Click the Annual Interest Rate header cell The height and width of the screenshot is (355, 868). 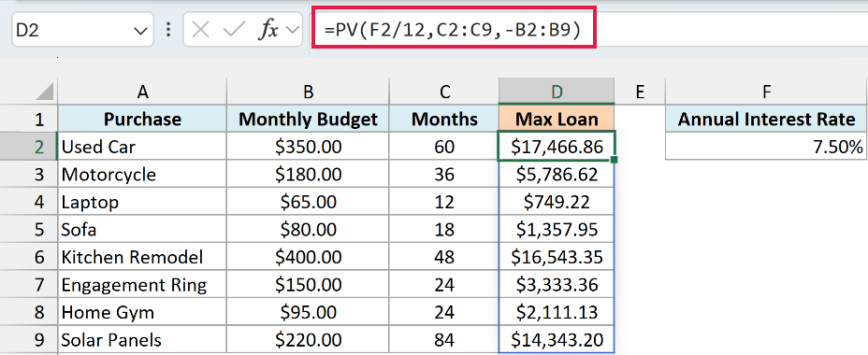[767, 119]
